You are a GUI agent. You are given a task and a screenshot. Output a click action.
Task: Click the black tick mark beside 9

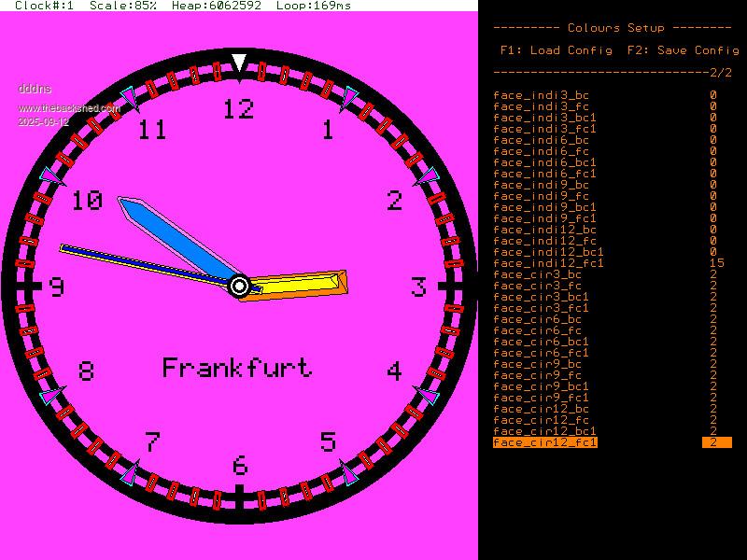(30, 287)
